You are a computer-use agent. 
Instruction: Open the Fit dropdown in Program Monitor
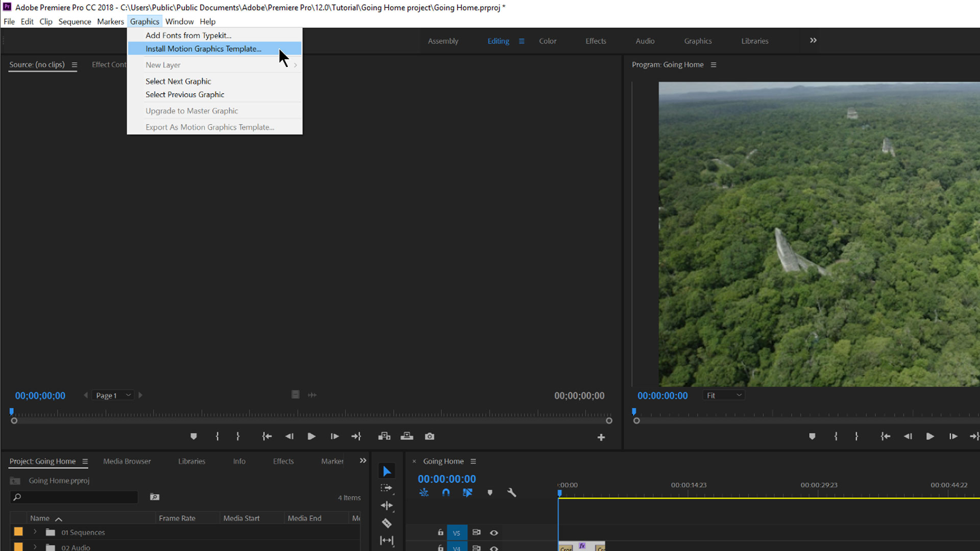pyautogui.click(x=724, y=395)
